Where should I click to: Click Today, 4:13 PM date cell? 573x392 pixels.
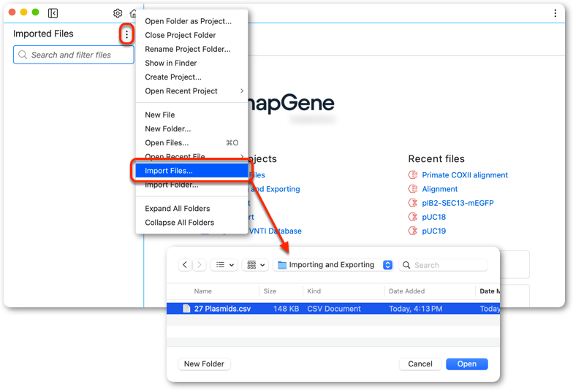coord(415,309)
